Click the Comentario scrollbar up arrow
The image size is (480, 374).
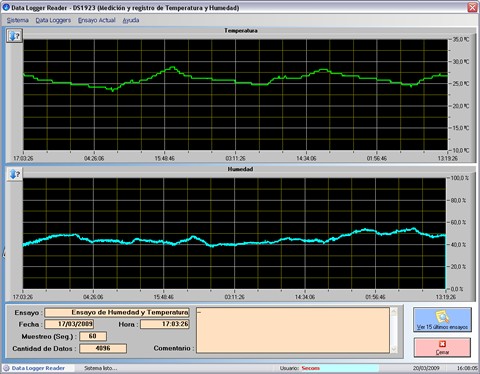coord(394,312)
